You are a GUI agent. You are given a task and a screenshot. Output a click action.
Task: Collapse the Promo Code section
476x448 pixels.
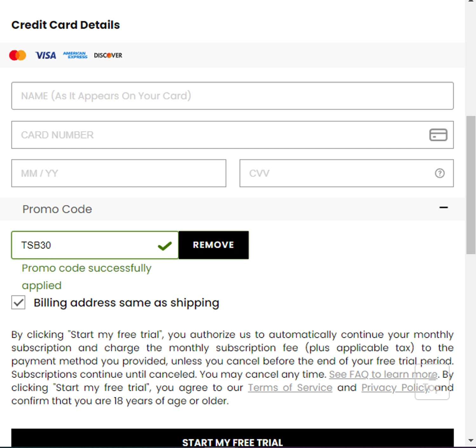57,209
